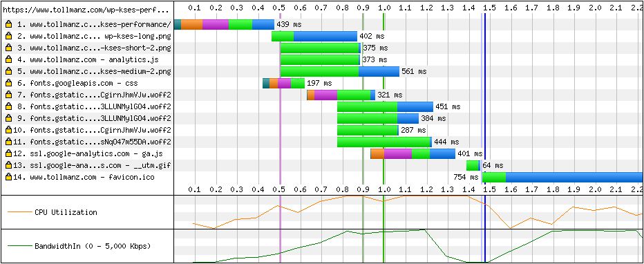Click the 444 ms waterfall bar
This screenshot has width=644, height=264.
click(384, 142)
